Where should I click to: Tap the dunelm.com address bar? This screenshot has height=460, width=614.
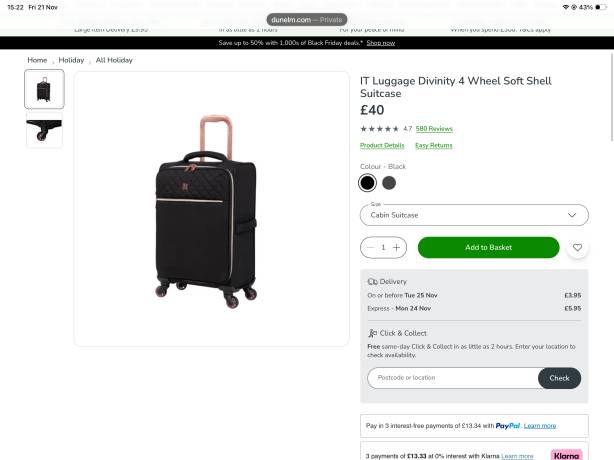coord(305,19)
